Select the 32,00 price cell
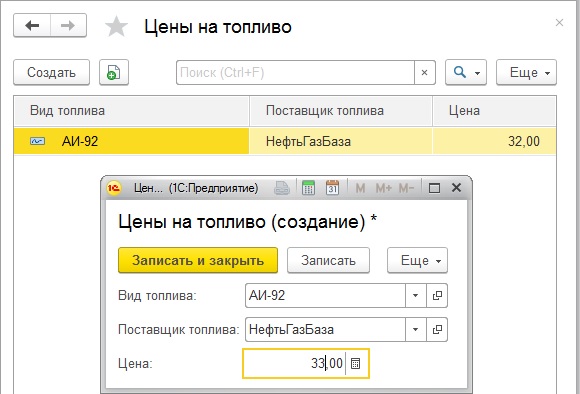The image size is (580, 394). click(x=494, y=141)
